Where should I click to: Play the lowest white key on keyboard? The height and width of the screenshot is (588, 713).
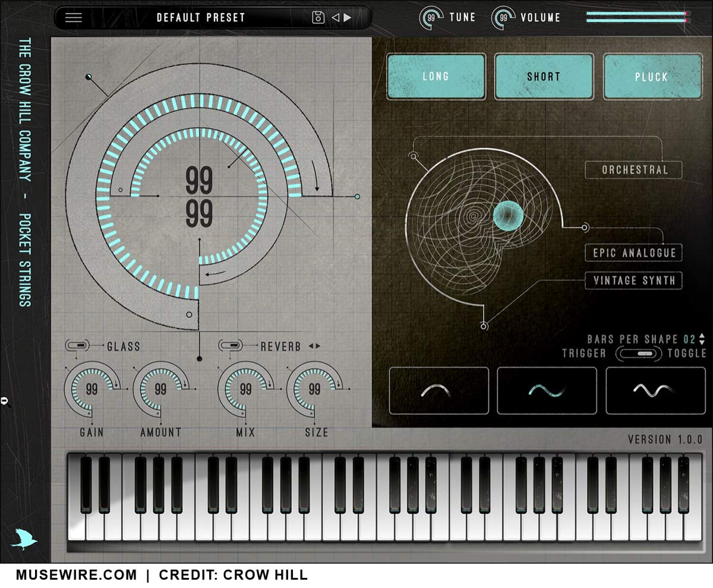coord(76,499)
